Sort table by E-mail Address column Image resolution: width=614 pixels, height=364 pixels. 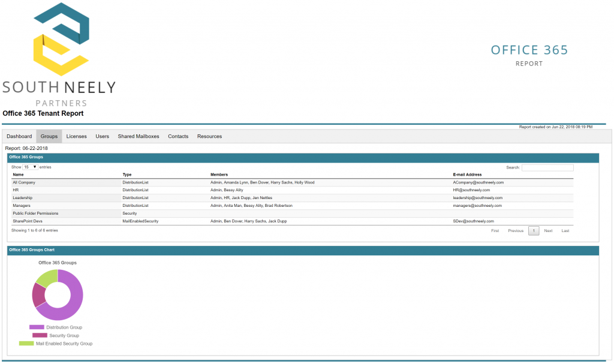pyautogui.click(x=467, y=175)
